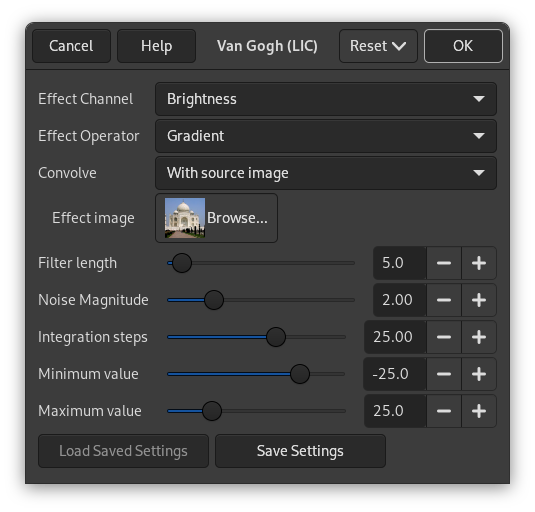Click the Cancel button

click(x=71, y=46)
